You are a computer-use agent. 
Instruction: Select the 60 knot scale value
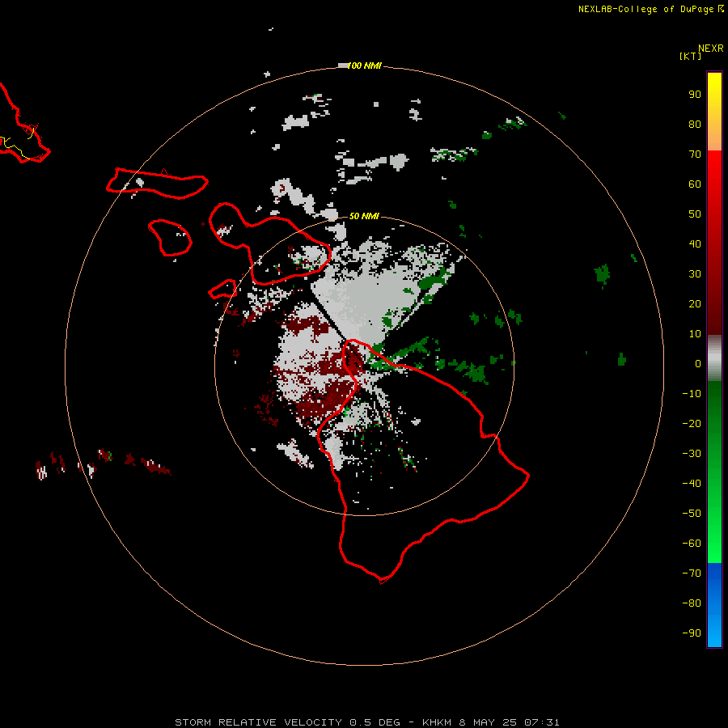(x=695, y=184)
